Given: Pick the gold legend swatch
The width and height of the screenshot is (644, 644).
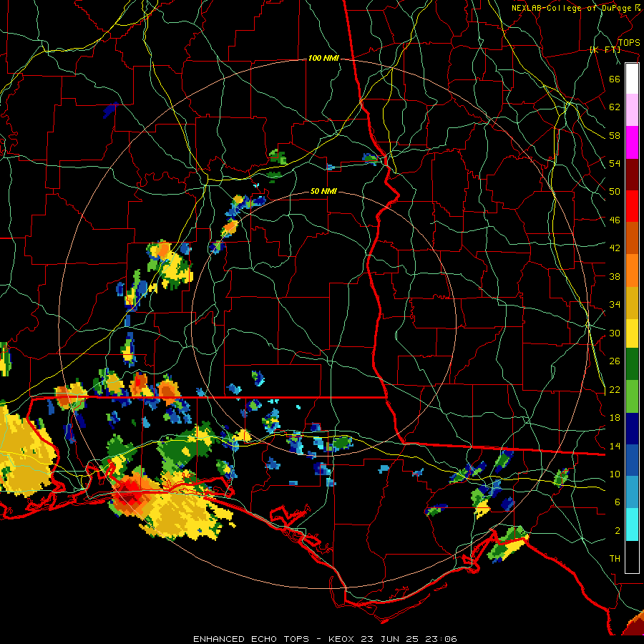Looking at the screenshot, I should click(x=632, y=303).
